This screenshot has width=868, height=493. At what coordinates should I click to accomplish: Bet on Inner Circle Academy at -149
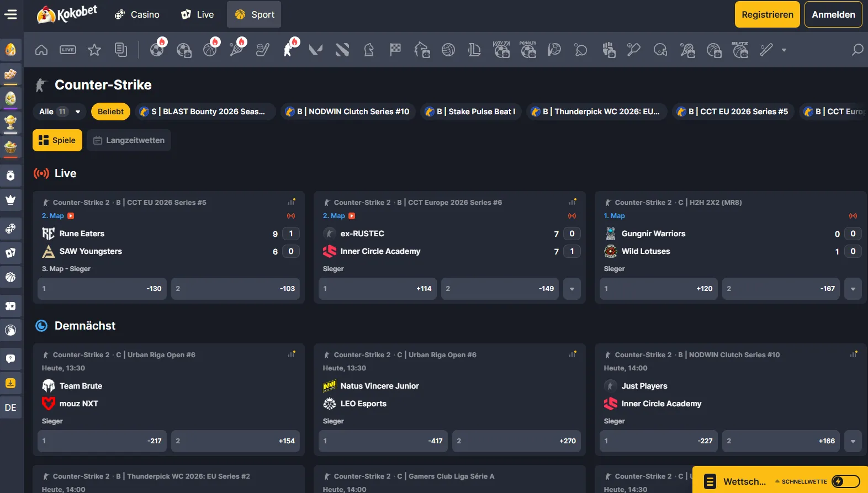500,289
